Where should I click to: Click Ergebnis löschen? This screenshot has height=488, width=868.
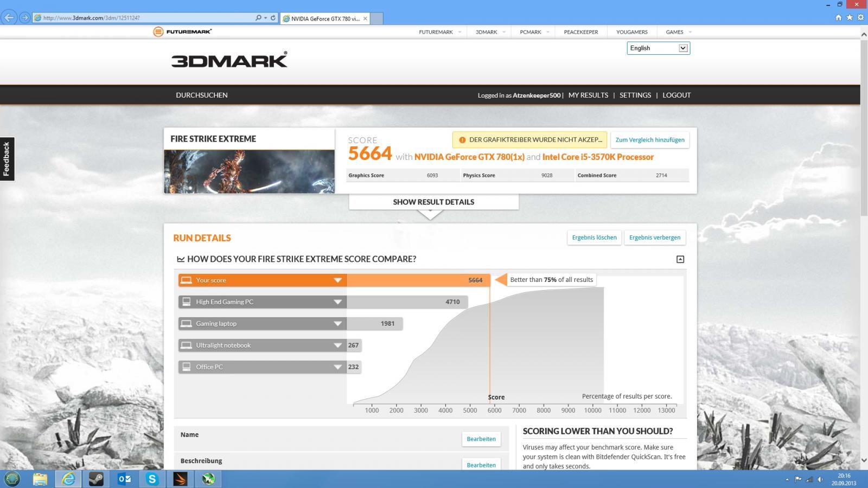point(594,237)
